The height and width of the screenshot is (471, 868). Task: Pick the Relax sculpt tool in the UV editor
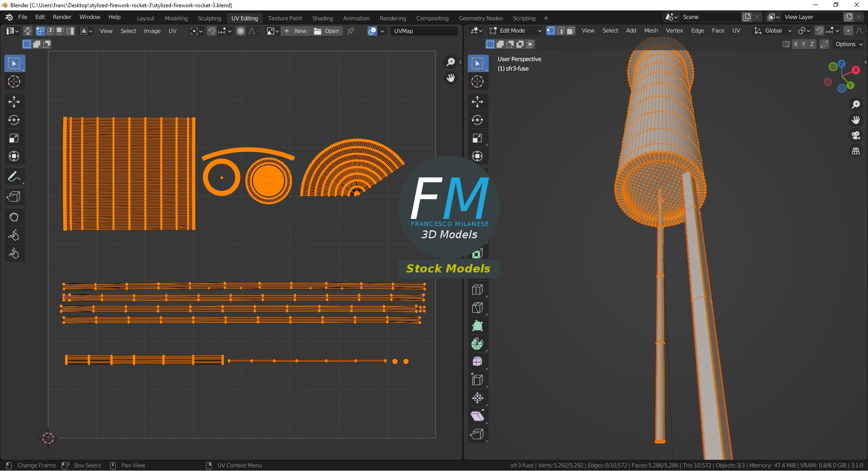[x=14, y=235]
